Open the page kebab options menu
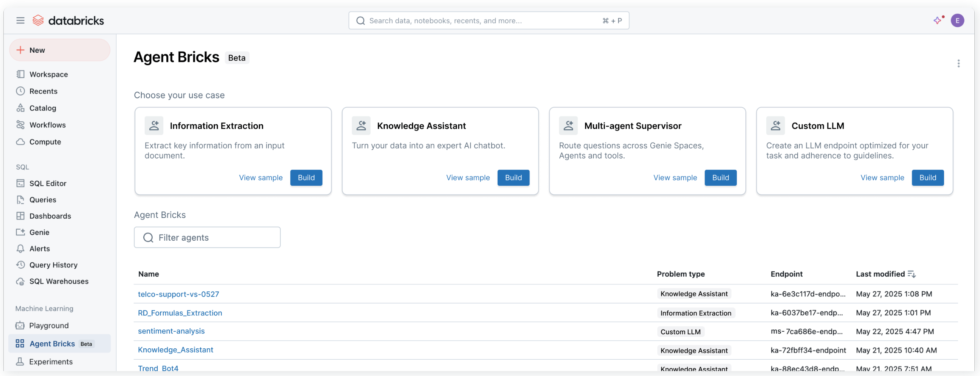 tap(958, 64)
